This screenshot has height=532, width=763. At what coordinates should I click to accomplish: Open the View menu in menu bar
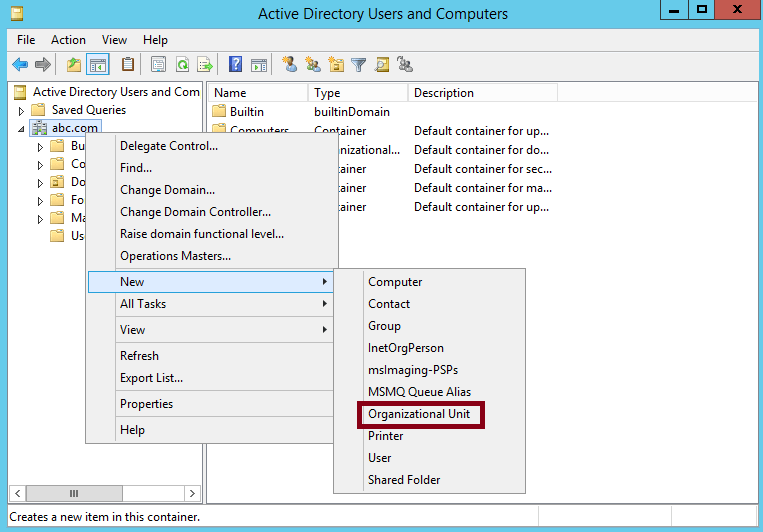pos(114,40)
